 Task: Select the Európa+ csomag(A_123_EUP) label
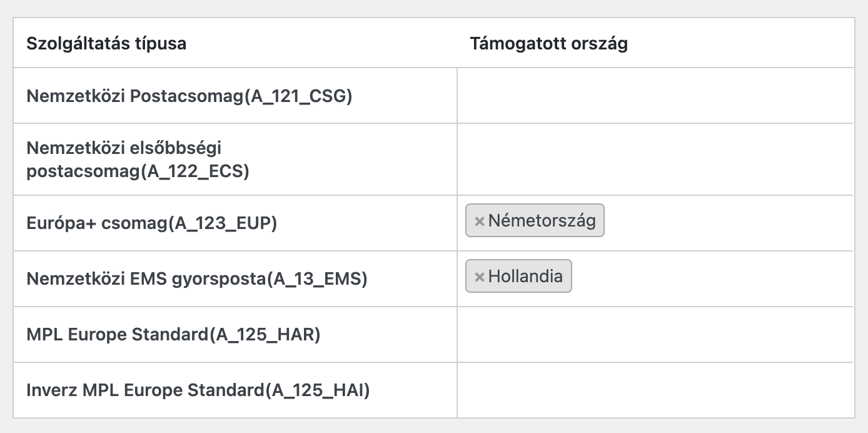[151, 223]
